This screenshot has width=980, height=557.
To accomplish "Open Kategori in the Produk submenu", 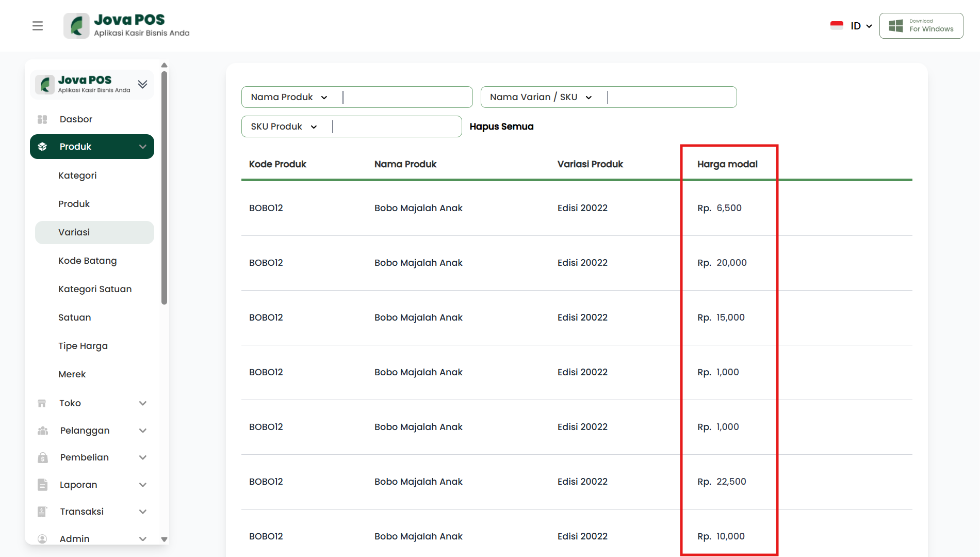I will click(x=77, y=176).
